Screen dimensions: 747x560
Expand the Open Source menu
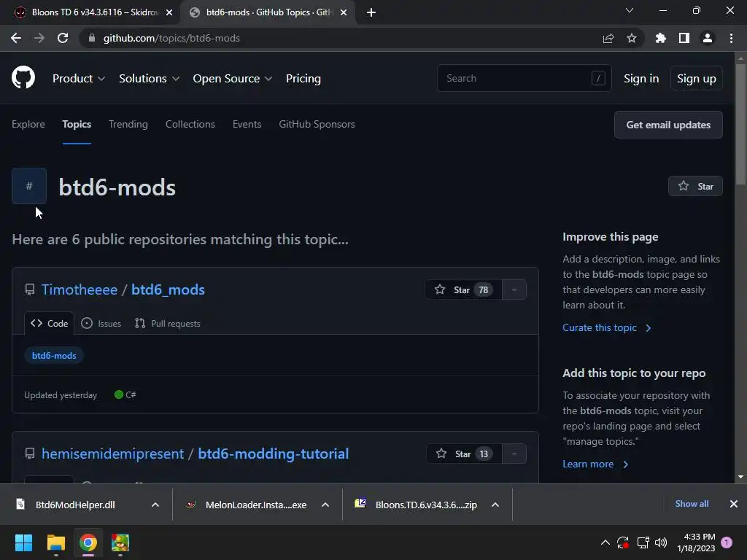[233, 79]
